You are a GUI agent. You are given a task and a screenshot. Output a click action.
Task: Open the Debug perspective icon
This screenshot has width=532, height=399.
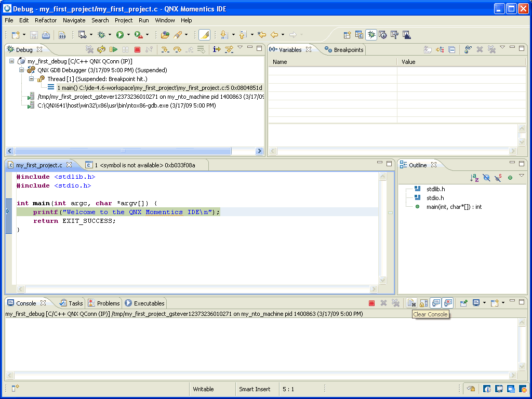pyautogui.click(x=372, y=35)
